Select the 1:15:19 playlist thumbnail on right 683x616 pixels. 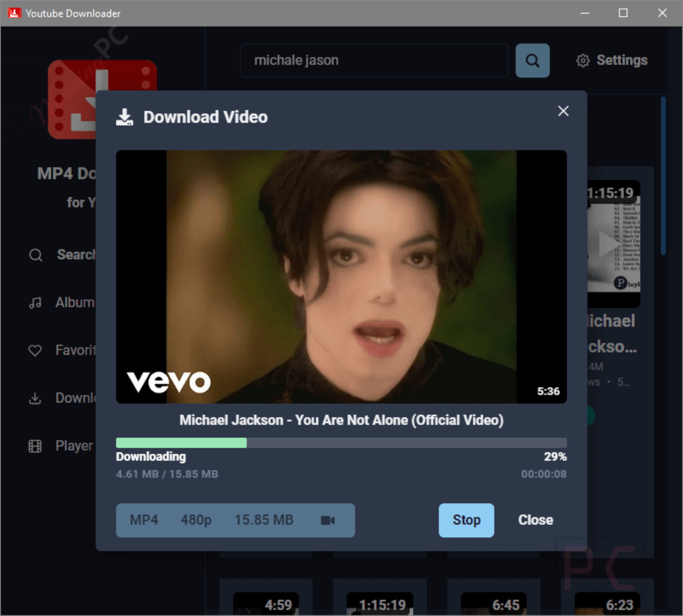coord(613,244)
